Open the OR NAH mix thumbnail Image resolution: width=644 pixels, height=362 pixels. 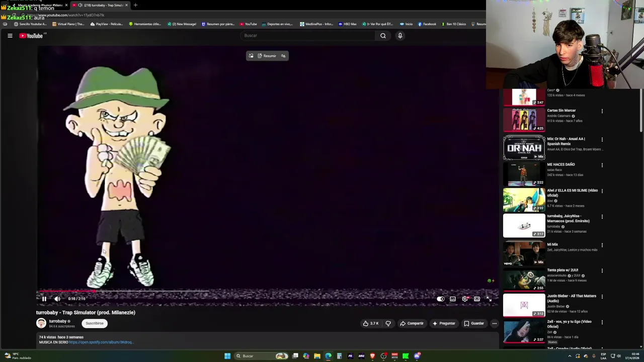click(524, 148)
